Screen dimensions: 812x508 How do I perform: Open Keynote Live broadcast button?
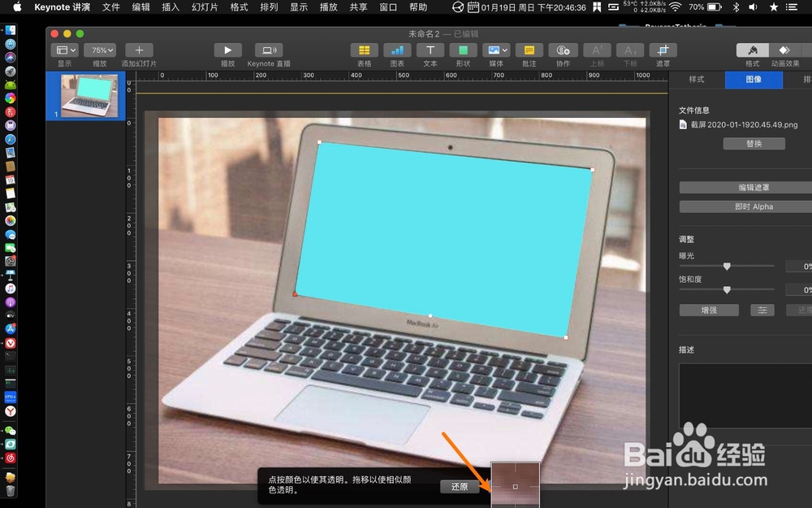pos(269,50)
